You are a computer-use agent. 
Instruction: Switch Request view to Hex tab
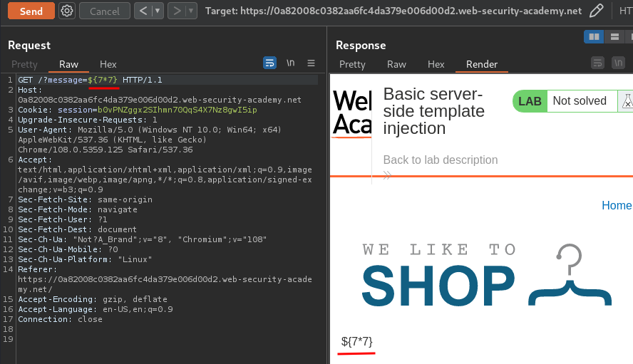[108, 64]
